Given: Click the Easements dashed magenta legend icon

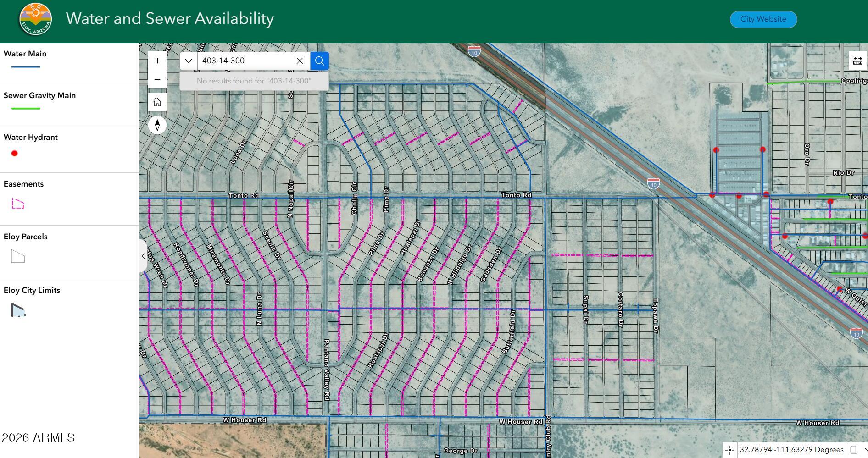Looking at the screenshot, I should point(18,204).
